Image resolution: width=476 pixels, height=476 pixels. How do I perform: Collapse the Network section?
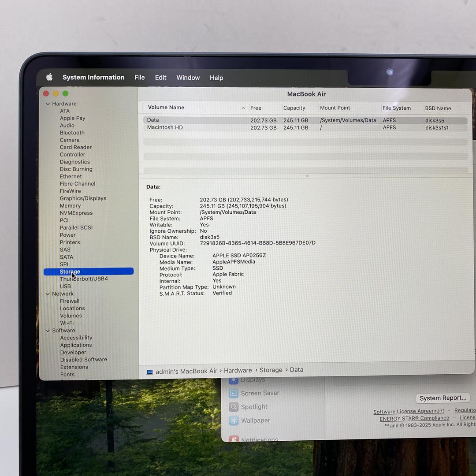pos(48,294)
